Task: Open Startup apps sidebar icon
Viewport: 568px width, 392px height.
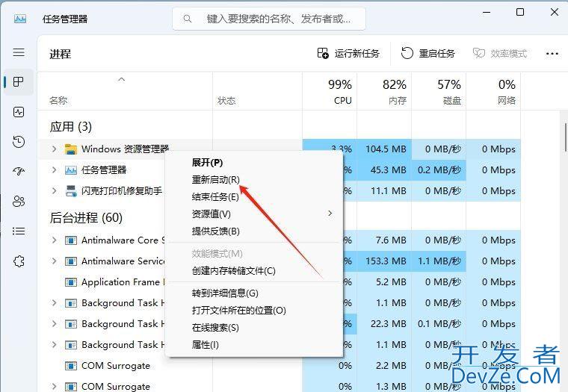Action: [x=19, y=171]
